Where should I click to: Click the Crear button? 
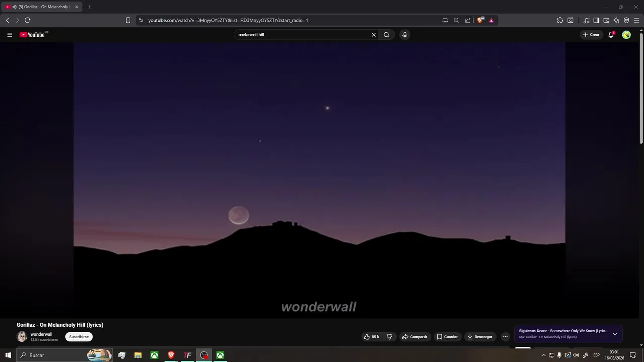click(x=591, y=35)
